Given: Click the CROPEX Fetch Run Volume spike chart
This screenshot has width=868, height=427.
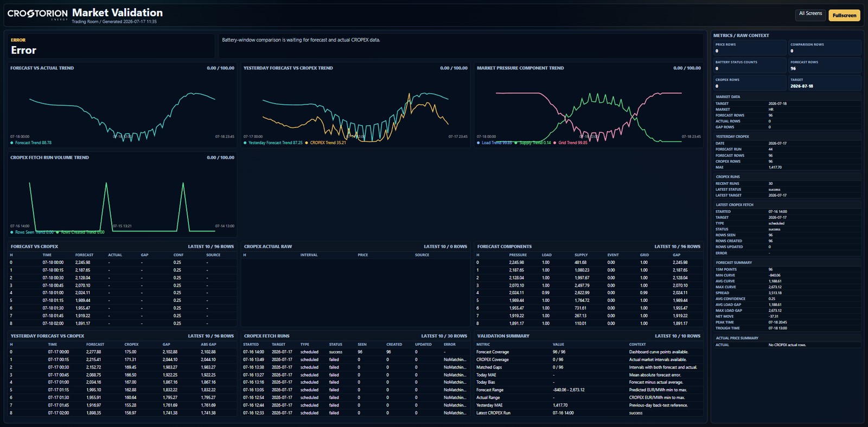Looking at the screenshot, I should [122, 206].
